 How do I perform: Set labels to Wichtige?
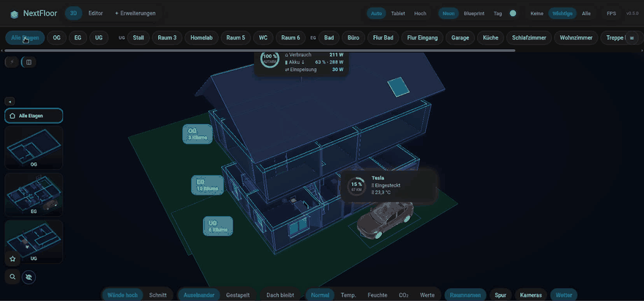pos(562,14)
